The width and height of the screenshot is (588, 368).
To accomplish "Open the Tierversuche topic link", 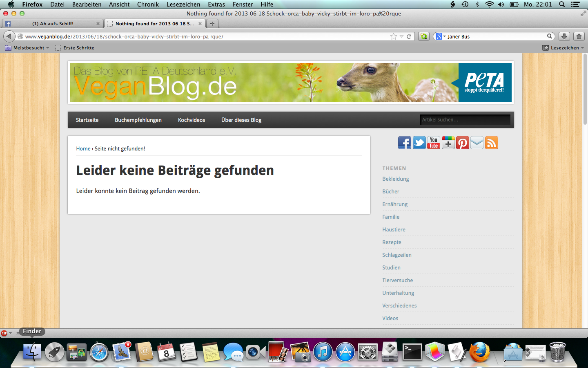I will pos(397,280).
